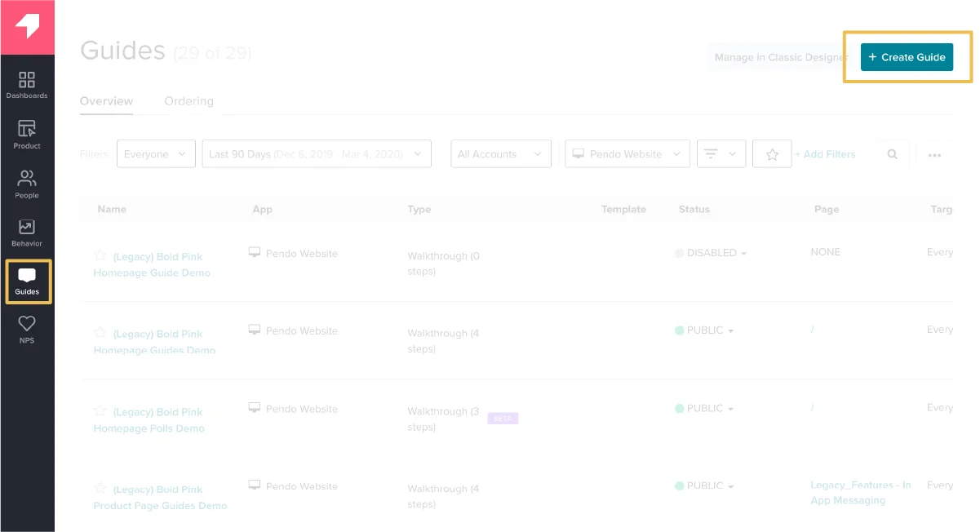Click Manage in Classic Designer button
Viewport: 980px width, 532px height.
click(x=779, y=57)
